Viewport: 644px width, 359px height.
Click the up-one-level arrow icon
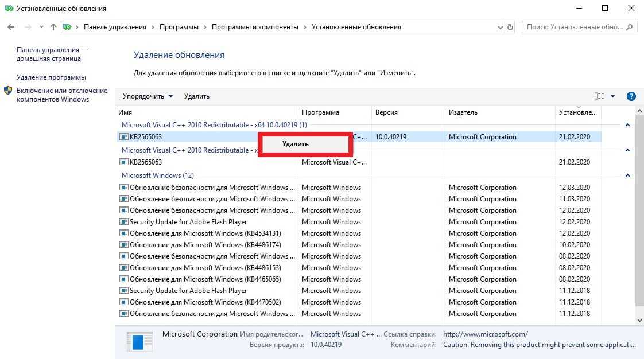[x=53, y=27]
